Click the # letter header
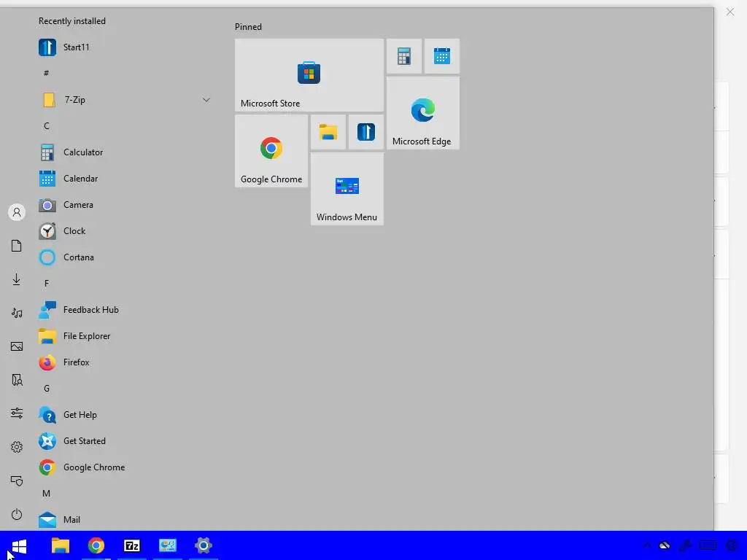 pos(46,73)
